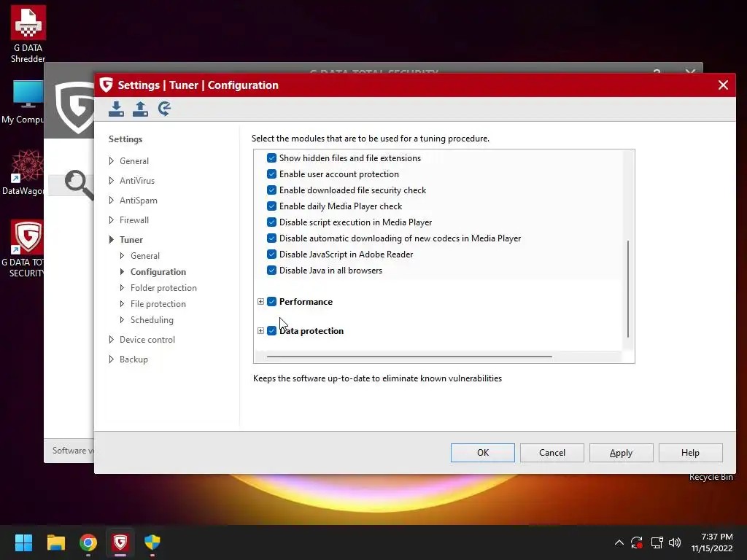Open Google Chrome from taskbar

(88, 542)
